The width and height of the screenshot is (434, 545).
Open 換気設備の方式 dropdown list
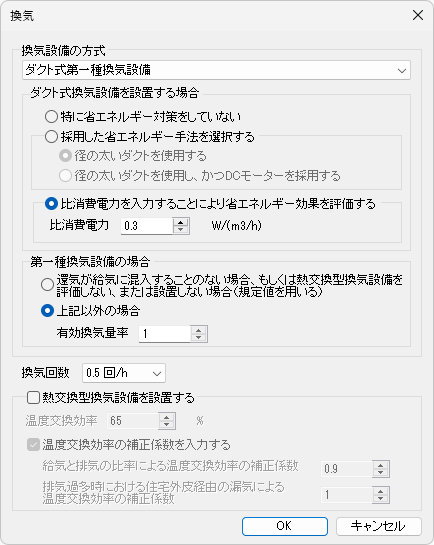point(216,70)
